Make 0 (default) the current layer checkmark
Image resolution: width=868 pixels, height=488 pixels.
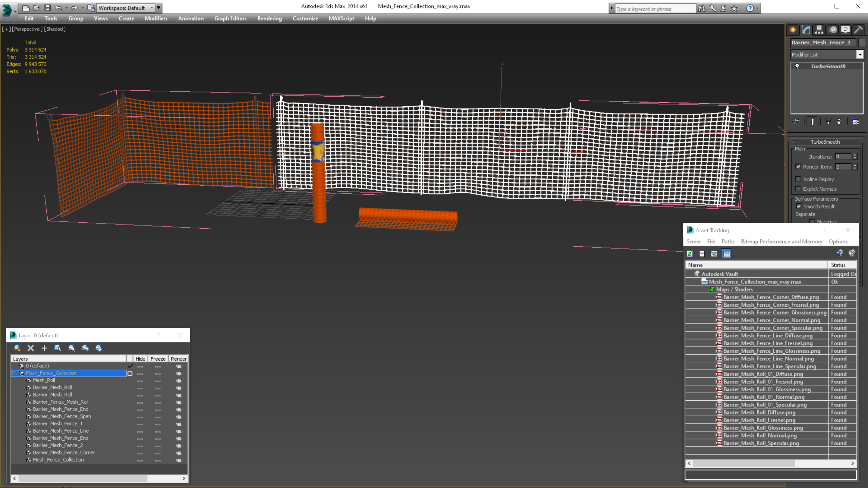click(x=130, y=366)
